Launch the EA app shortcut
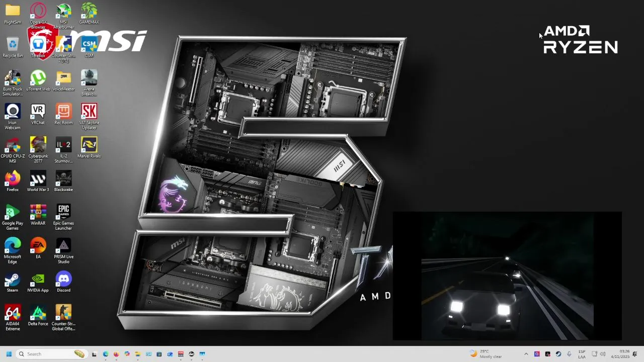Viewport: 644px width, 362px height. 38,249
